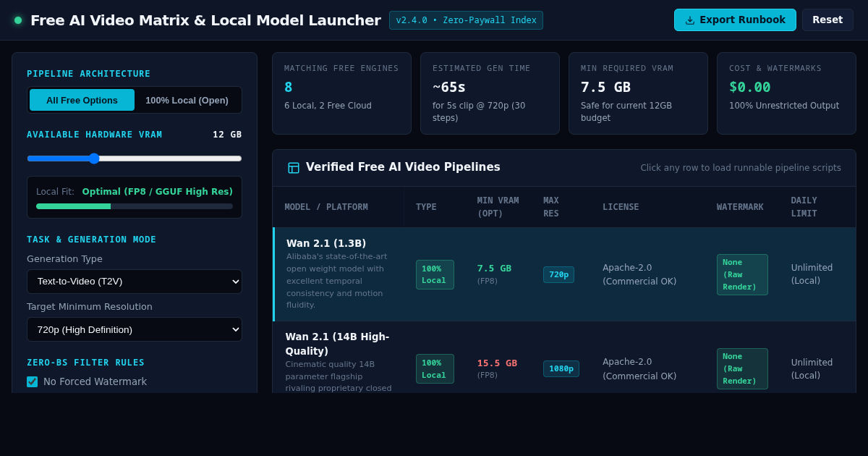Click Unlimited (Local) in Wan 1.3B row

[812, 274]
